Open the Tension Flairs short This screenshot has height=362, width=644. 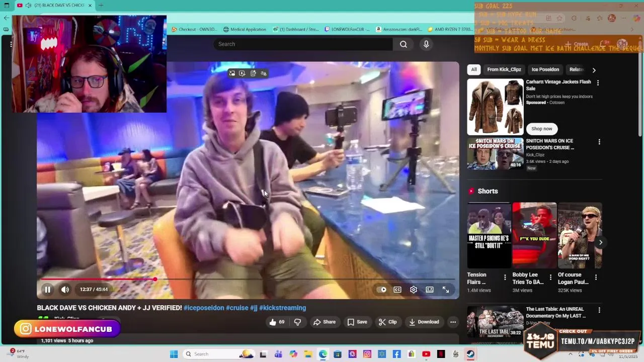[x=489, y=236]
